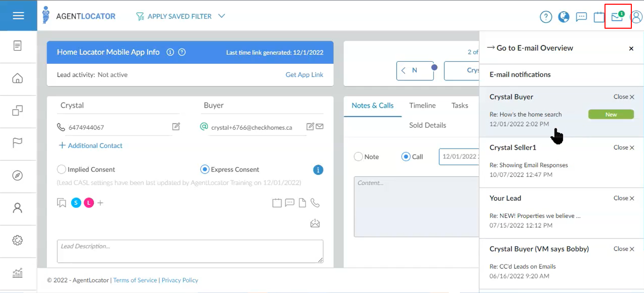The height and width of the screenshot is (293, 644).
Task: Switch to the Timeline tab
Action: coord(422,105)
